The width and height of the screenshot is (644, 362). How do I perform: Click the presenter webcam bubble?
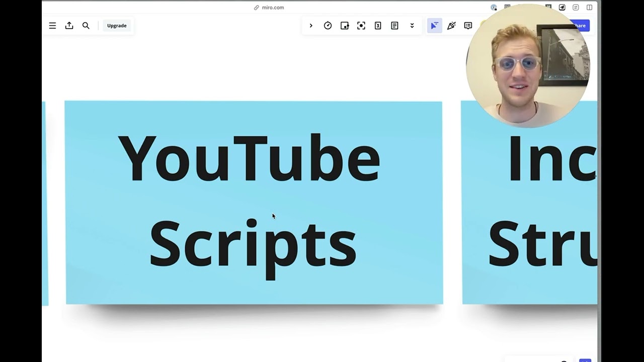[x=528, y=66]
